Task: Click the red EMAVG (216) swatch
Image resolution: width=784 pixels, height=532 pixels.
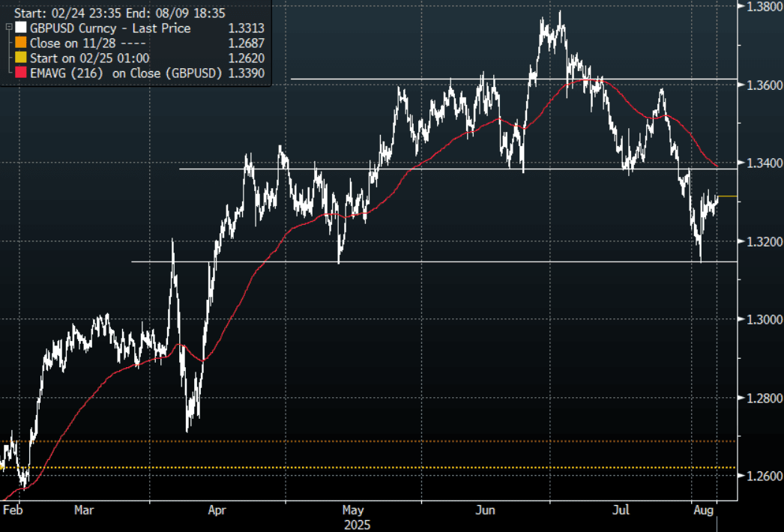Action: (x=20, y=73)
